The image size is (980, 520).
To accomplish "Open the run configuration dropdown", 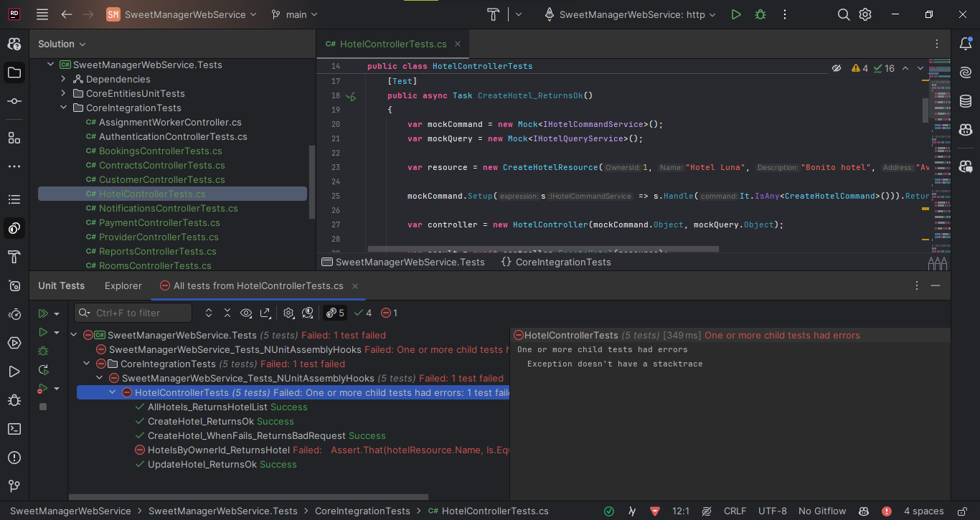I will coord(629,14).
